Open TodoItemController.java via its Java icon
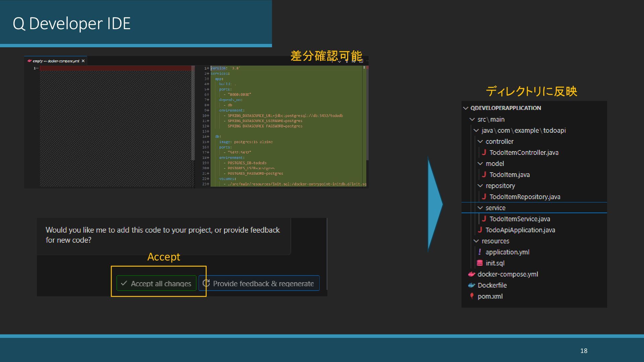Viewport: 644px width, 362px height. tap(484, 153)
